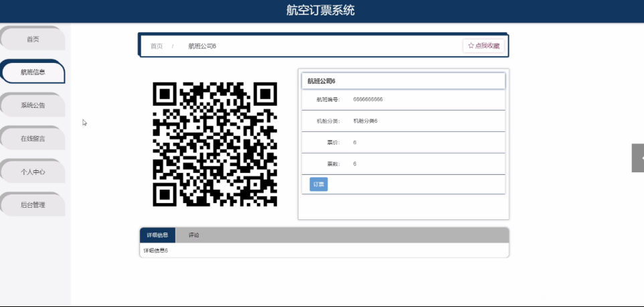Screen dimensions: 644x307
Task: Click the 点我收藏 favorite button
Action: pyautogui.click(x=483, y=46)
